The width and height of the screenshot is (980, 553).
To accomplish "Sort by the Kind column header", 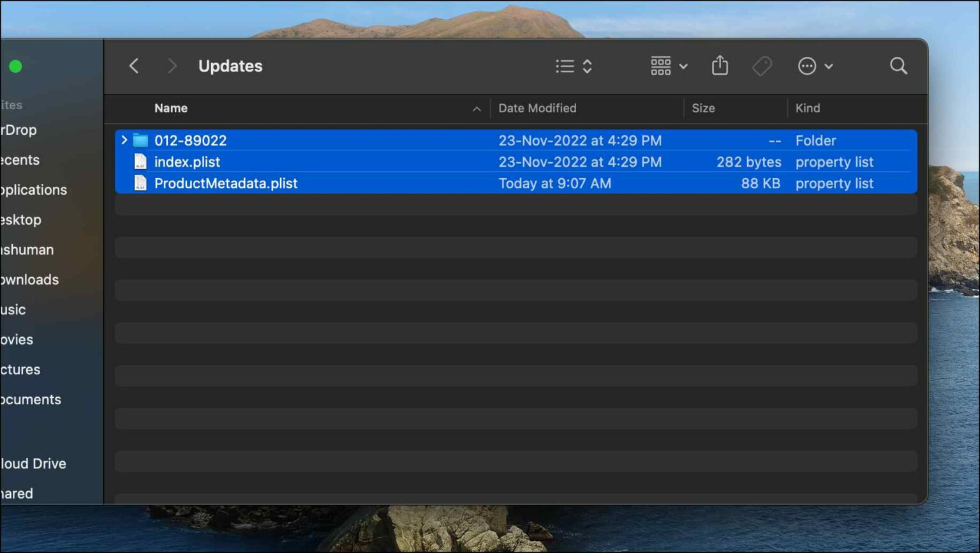I will [x=808, y=109].
